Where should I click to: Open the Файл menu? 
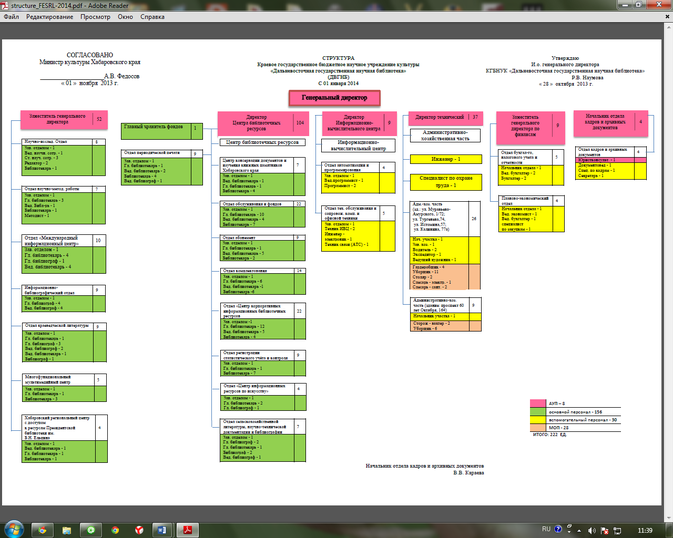(11, 17)
